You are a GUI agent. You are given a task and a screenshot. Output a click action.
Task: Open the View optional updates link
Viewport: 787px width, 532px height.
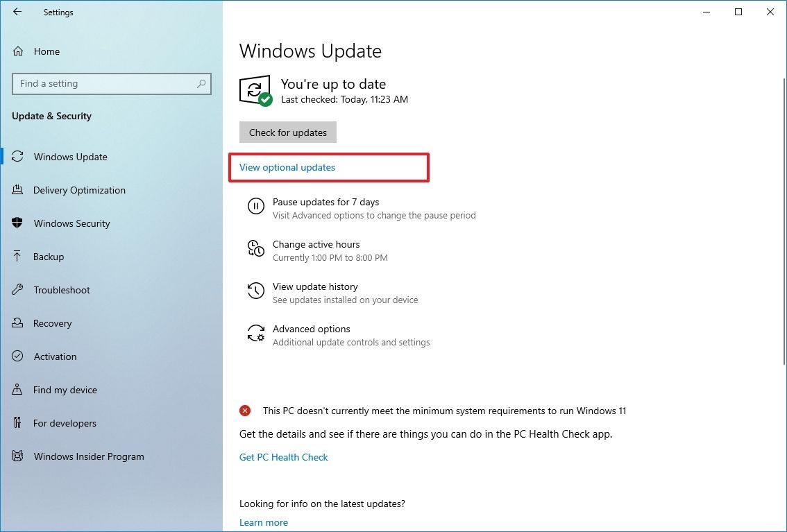click(x=287, y=167)
